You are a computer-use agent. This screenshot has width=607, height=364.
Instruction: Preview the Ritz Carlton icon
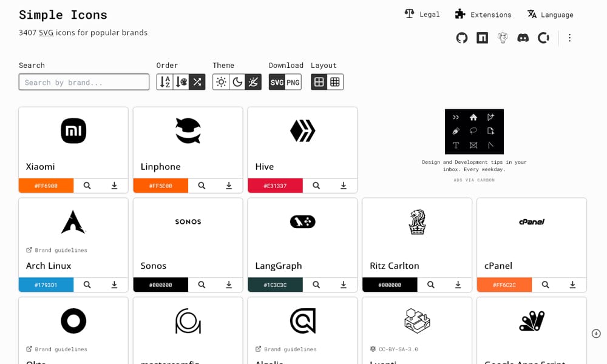[431, 285]
